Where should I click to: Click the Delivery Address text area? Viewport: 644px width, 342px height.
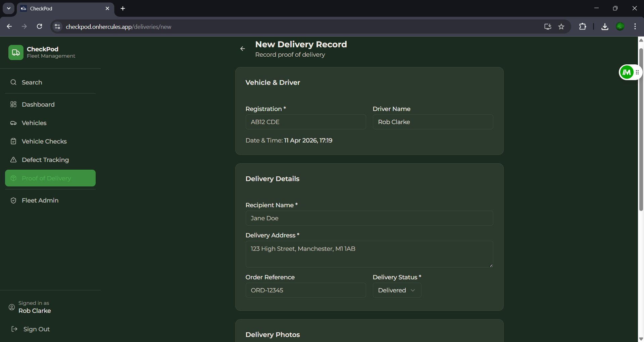point(369,254)
